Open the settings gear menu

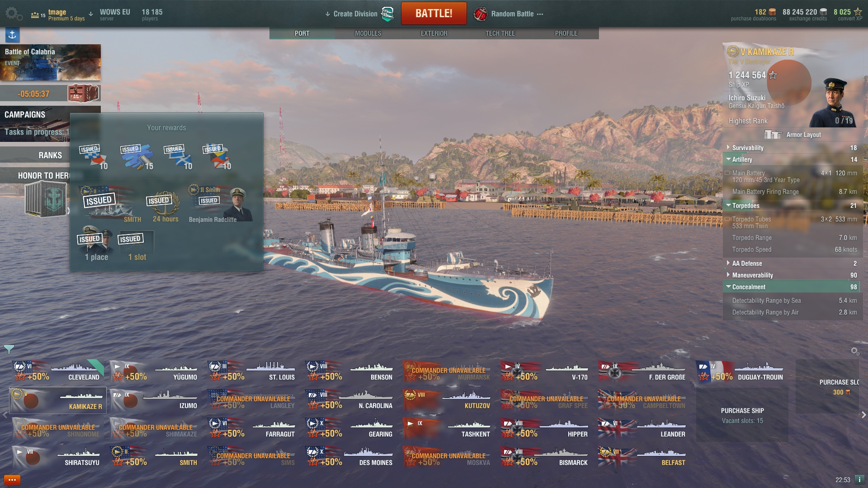[14, 14]
